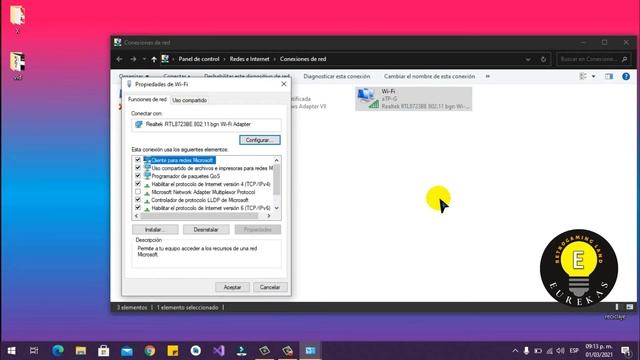640x360 pixels.
Task: Click the Control Panel network icon taskbar button
Action: pyautogui.click(x=310, y=351)
